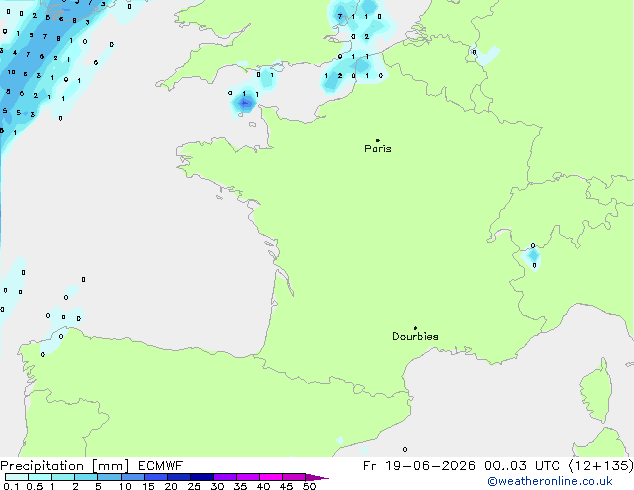Click the Dourbies city label
The height and width of the screenshot is (490, 634).
click(x=415, y=336)
